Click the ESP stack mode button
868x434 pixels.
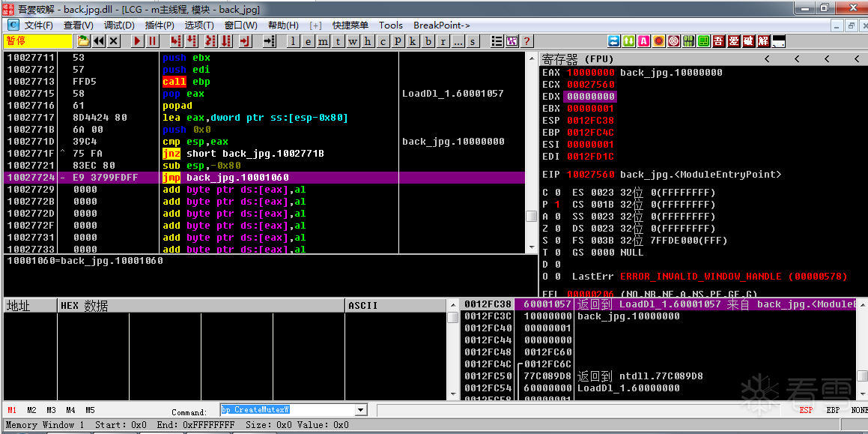(x=806, y=410)
